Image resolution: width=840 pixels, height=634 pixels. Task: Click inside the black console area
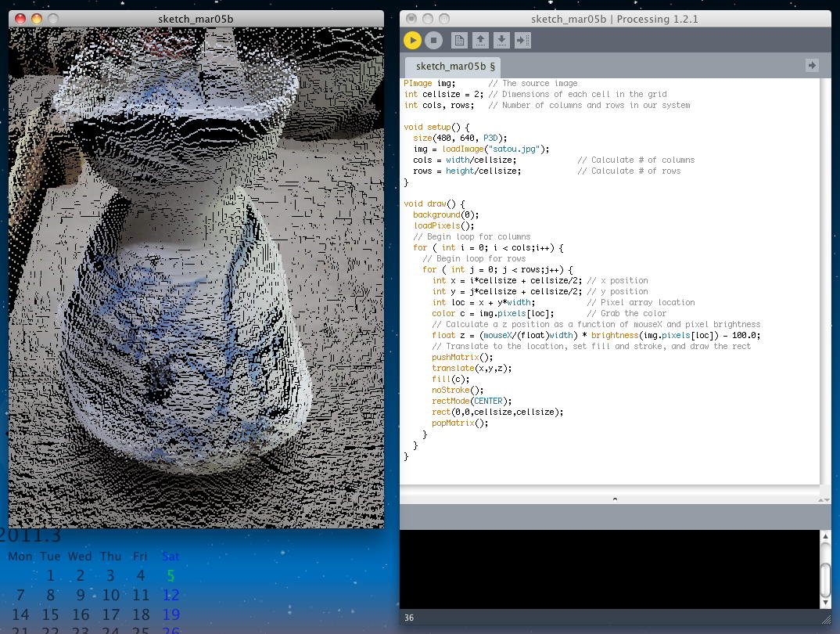pyautogui.click(x=610, y=569)
